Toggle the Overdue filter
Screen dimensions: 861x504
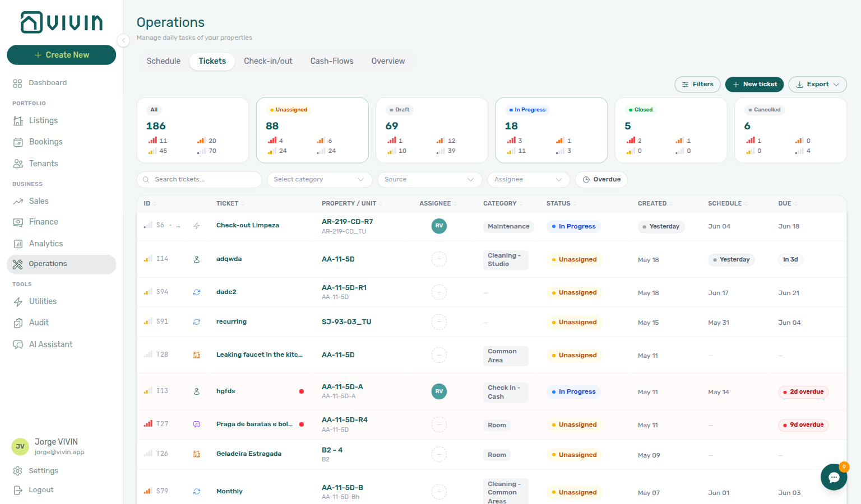click(x=601, y=180)
